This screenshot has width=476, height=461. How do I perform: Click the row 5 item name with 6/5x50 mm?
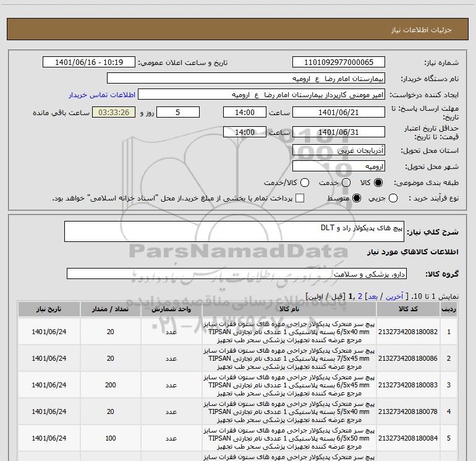pyautogui.click(x=289, y=438)
